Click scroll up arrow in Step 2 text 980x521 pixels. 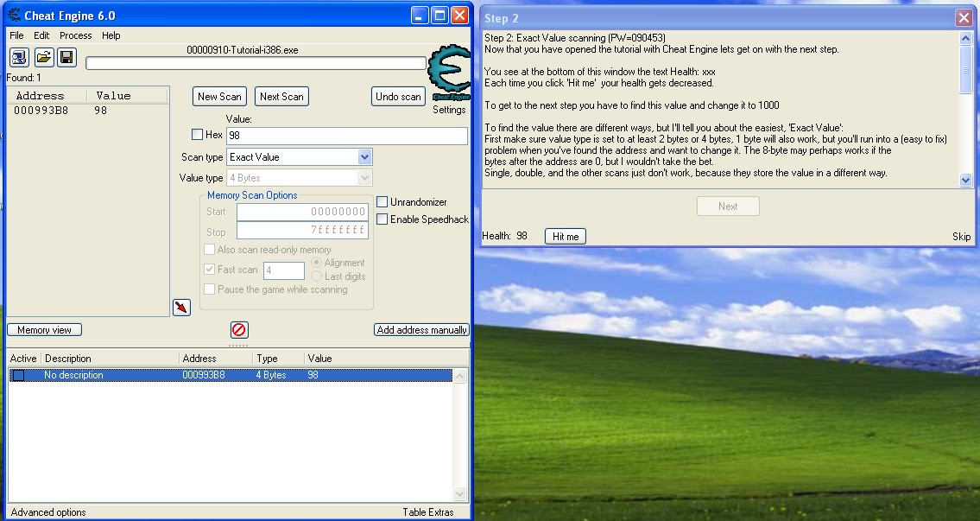pyautogui.click(x=965, y=37)
